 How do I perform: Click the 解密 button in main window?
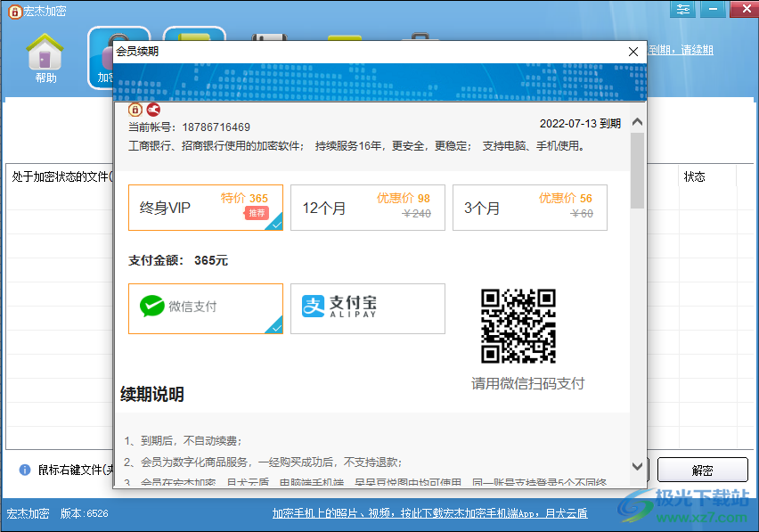point(702,470)
